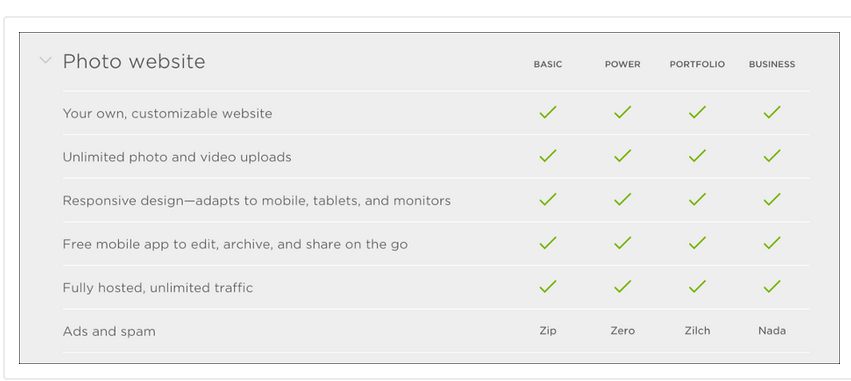Viewport: 851px width, 381px height.
Task: Click the Unlimited photo and video uploads label
Action: click(177, 157)
